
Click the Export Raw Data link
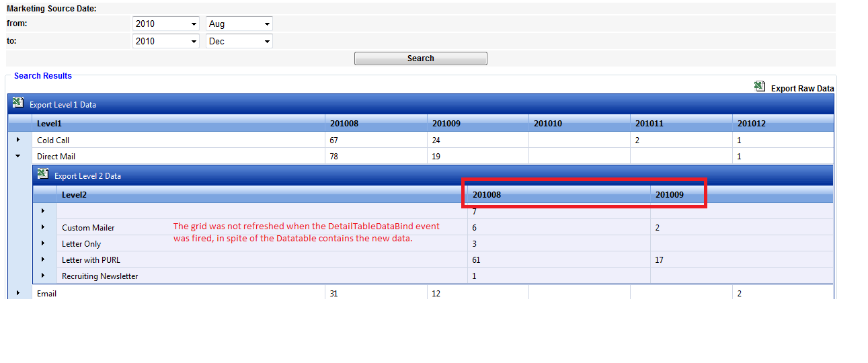pos(802,88)
